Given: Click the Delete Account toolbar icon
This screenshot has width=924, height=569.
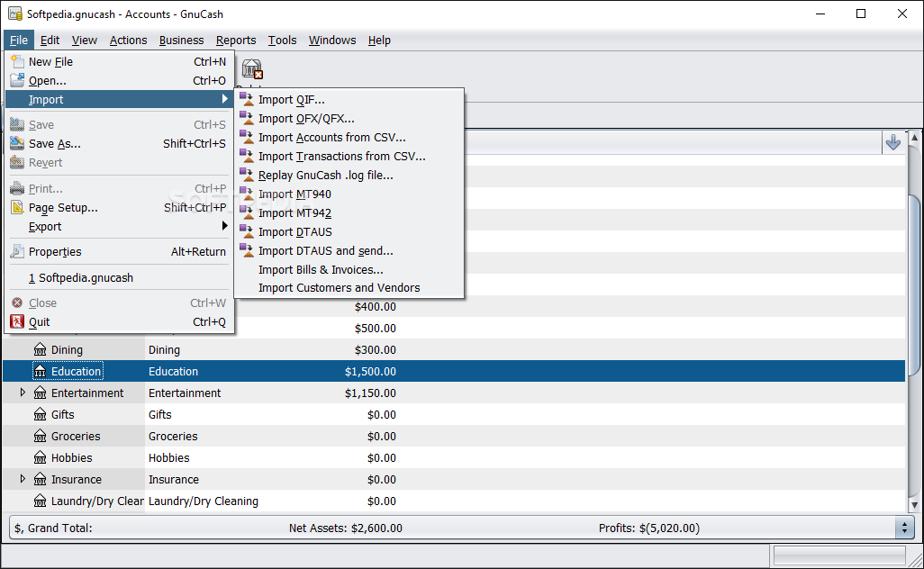Looking at the screenshot, I should 252,69.
